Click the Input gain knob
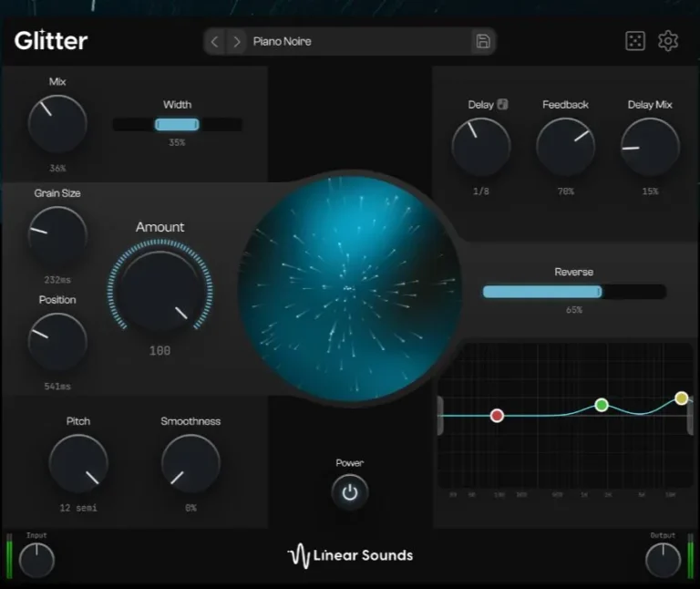700x589 pixels. 37,560
